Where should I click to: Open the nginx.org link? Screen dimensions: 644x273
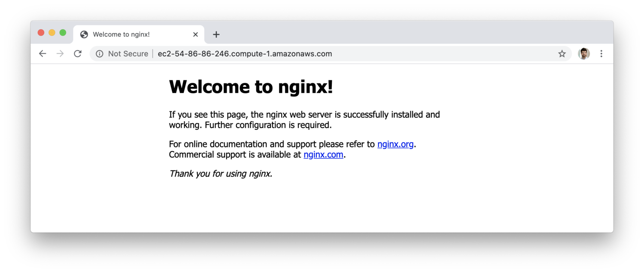[395, 144]
